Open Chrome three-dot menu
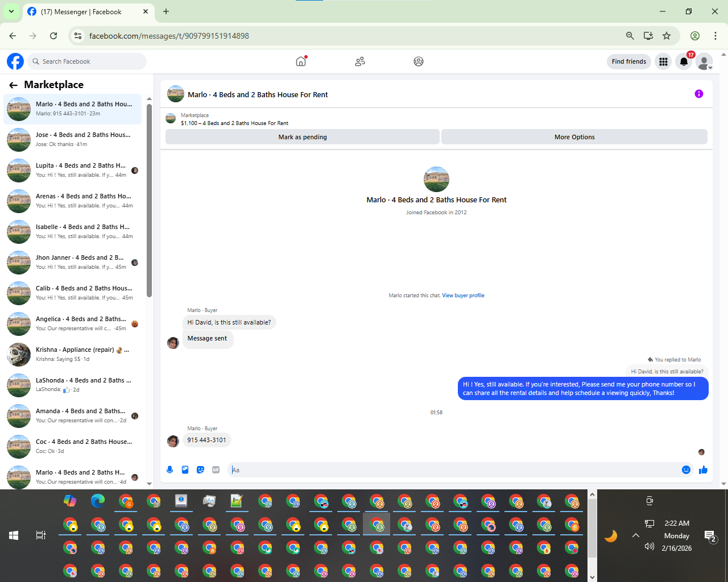 point(715,36)
